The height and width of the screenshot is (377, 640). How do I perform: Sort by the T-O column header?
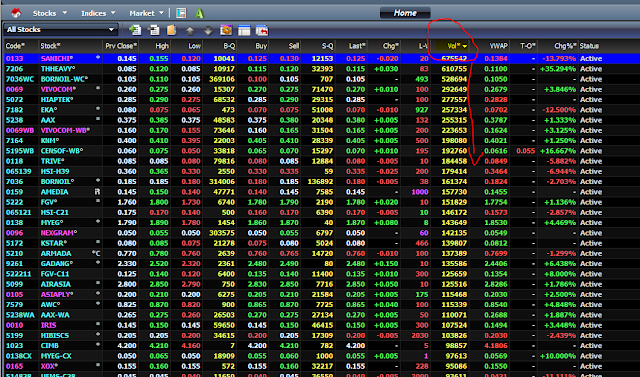click(x=527, y=46)
